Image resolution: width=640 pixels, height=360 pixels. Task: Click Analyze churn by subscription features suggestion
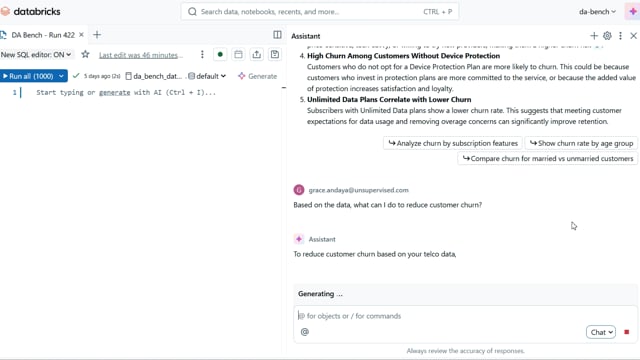pyautogui.click(x=453, y=143)
